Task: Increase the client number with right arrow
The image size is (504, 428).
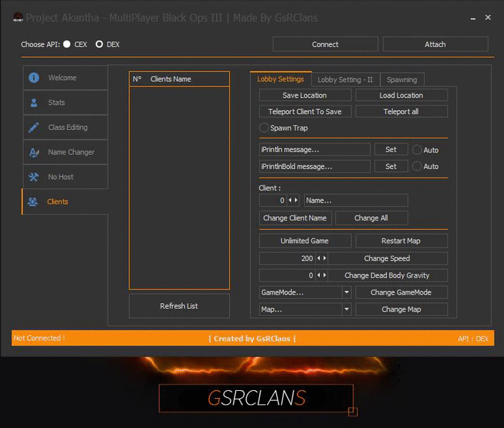Action: click(x=296, y=200)
